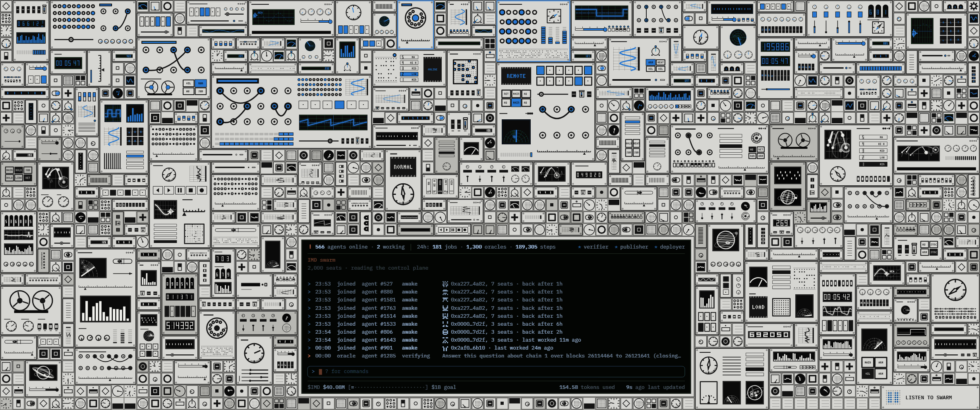Click the $IMD $1B goal progress bar
This screenshot has height=410, width=980.
[388, 387]
